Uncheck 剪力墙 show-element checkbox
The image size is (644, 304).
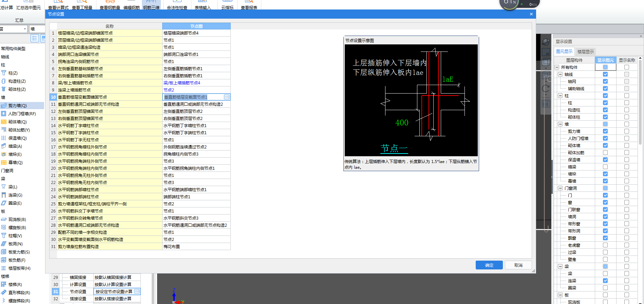coord(605,131)
